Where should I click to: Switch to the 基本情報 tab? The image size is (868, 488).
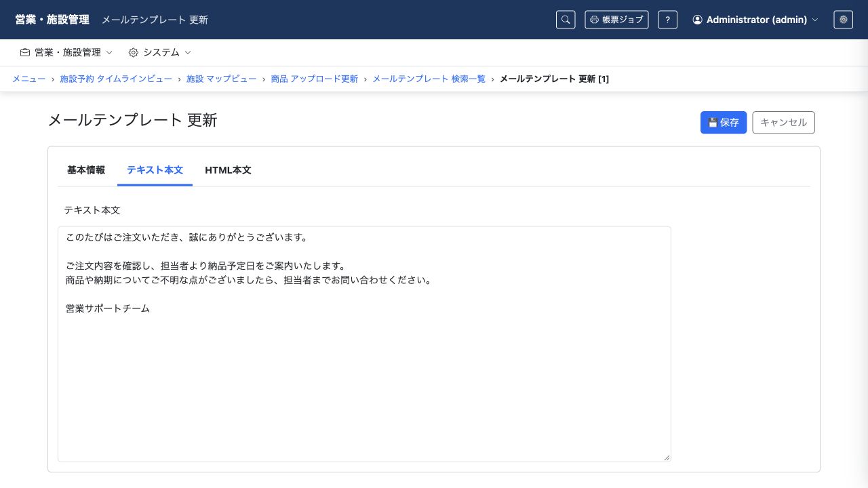pyautogui.click(x=86, y=170)
